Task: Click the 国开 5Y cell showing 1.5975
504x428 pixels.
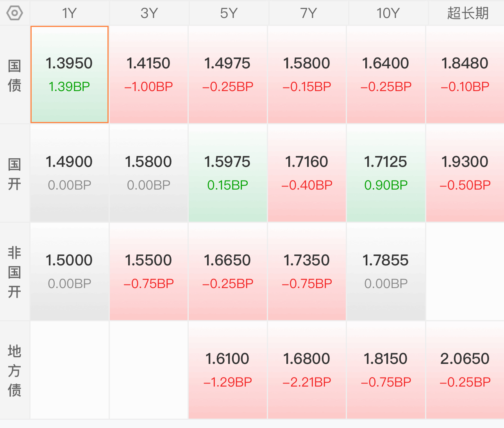Action: point(228,173)
